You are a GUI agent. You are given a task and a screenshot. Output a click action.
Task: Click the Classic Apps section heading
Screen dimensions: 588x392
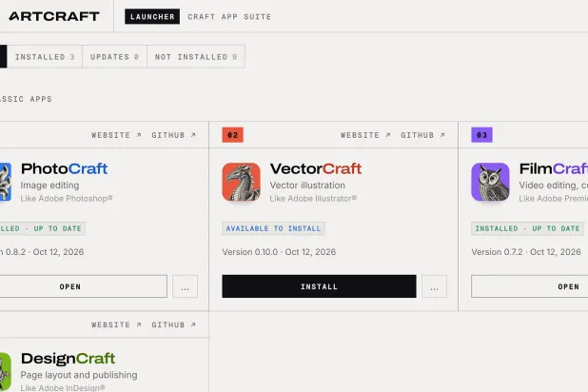26,99
